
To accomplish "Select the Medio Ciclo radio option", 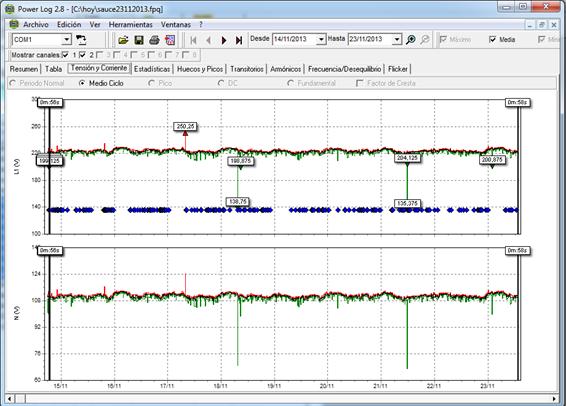I will [x=82, y=83].
